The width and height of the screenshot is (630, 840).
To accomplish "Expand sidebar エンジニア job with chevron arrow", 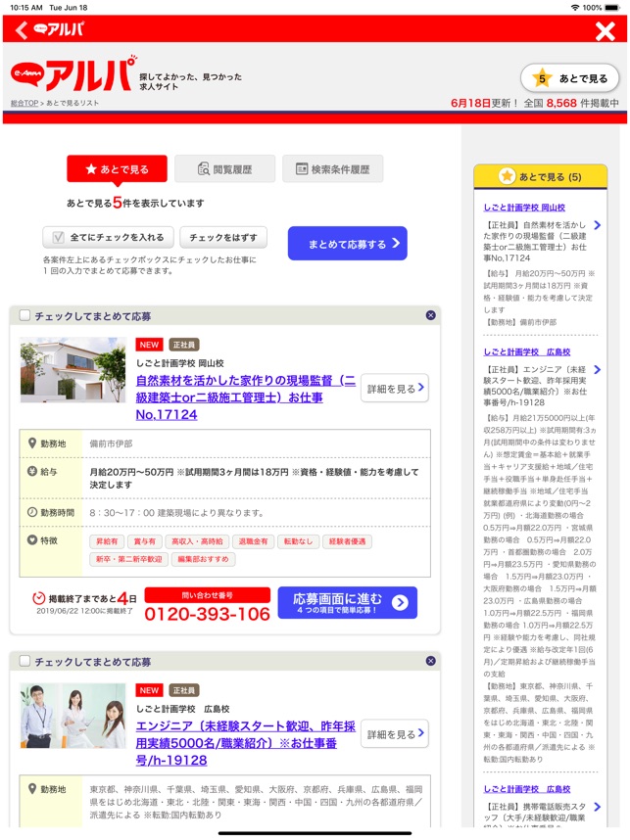I will (598, 370).
